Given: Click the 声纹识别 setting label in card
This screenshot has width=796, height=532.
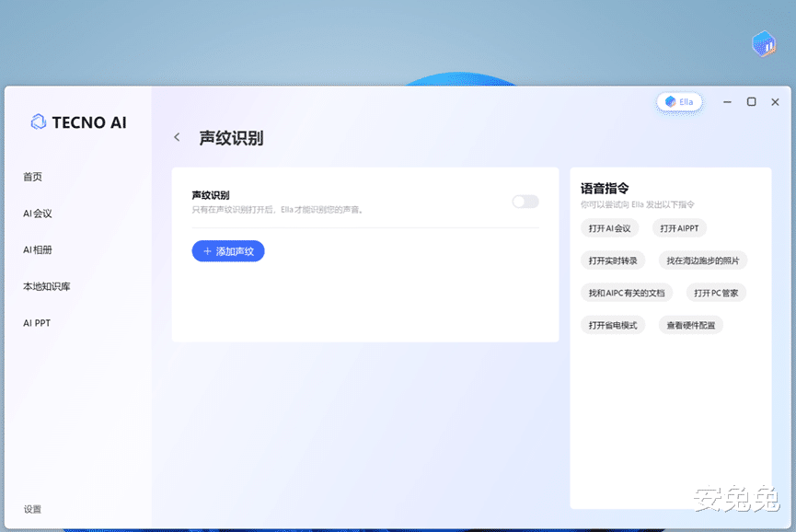Looking at the screenshot, I should [211, 195].
